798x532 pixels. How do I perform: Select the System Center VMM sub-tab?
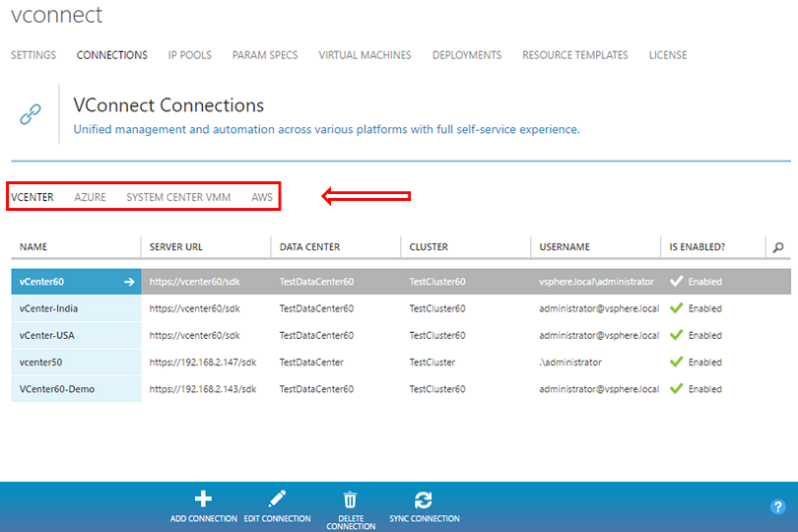click(x=178, y=197)
